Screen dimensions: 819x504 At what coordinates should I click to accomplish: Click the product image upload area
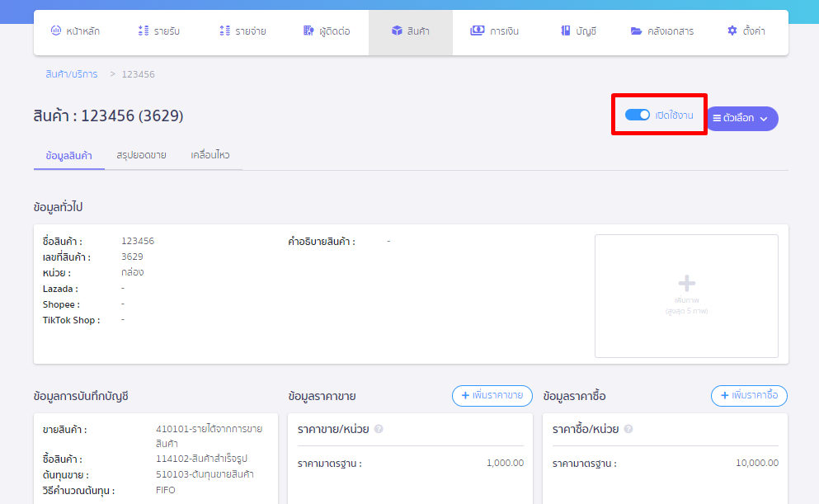pos(686,295)
